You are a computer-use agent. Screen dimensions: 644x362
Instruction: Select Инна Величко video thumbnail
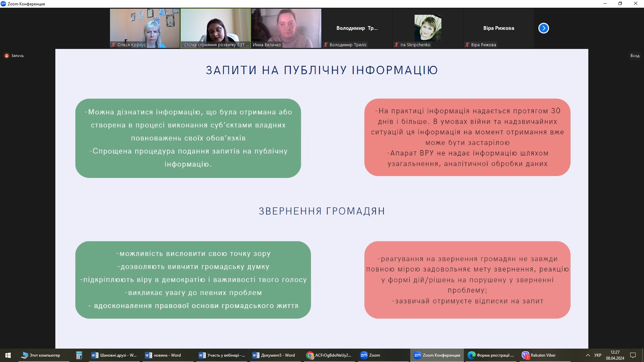286,28
